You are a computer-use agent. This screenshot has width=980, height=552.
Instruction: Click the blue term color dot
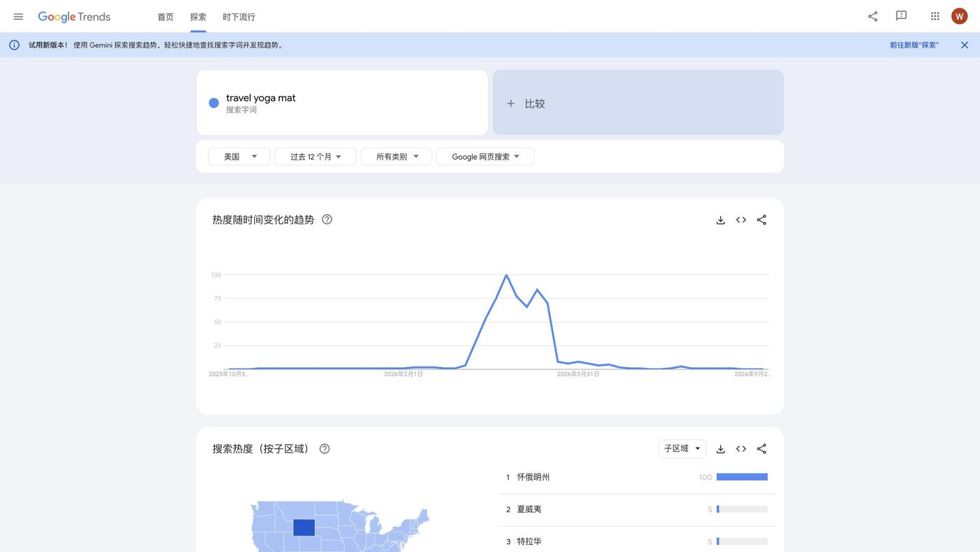pyautogui.click(x=214, y=103)
